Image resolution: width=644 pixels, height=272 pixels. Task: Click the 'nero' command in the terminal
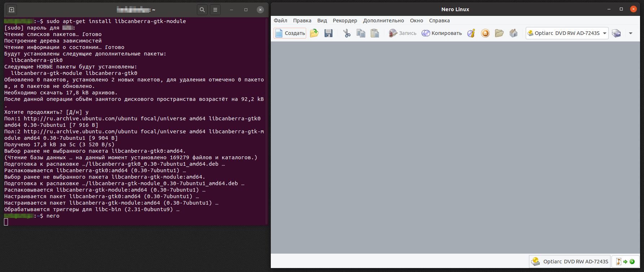53,216
